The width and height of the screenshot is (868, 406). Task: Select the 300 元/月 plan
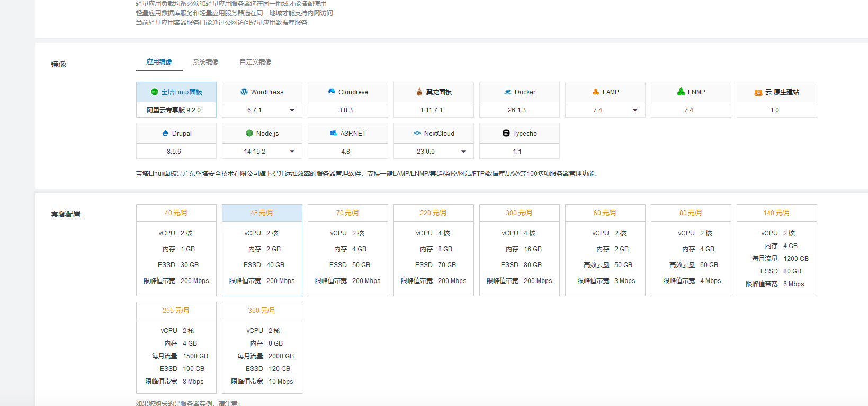click(x=520, y=250)
